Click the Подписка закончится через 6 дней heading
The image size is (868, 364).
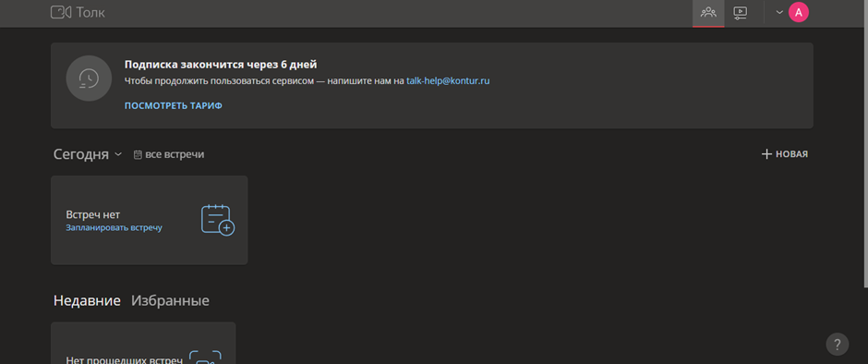[221, 65]
